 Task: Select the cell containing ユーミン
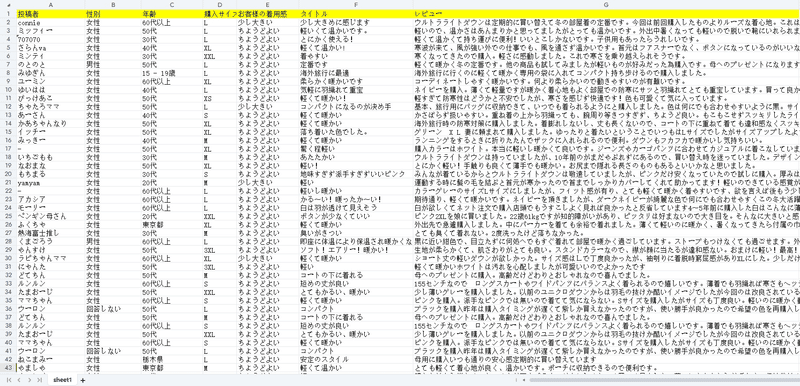click(x=51, y=81)
